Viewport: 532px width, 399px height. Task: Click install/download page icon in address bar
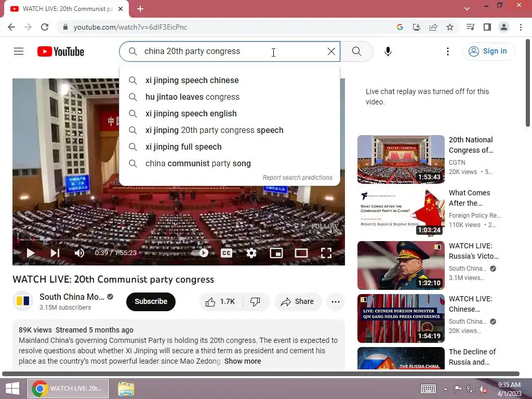pos(416,27)
